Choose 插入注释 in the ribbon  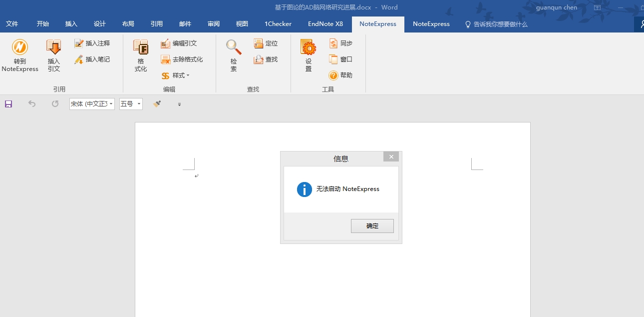[x=92, y=43]
